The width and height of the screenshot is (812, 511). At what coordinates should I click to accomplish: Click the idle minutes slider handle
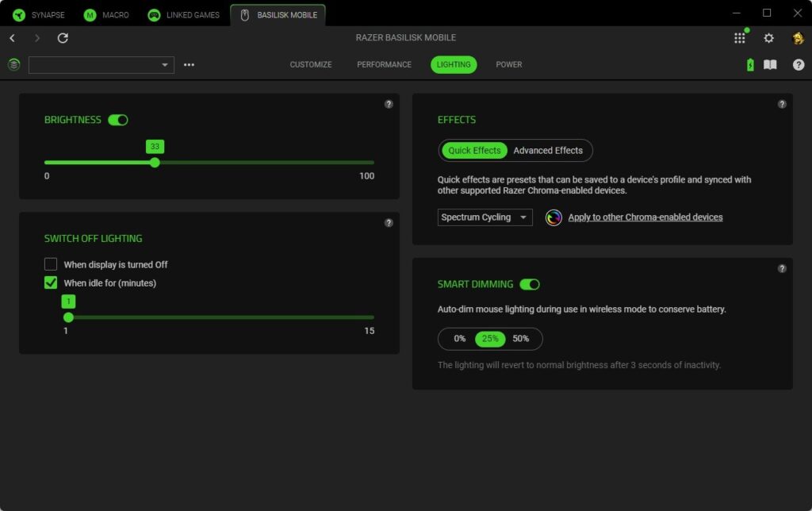[68, 317]
